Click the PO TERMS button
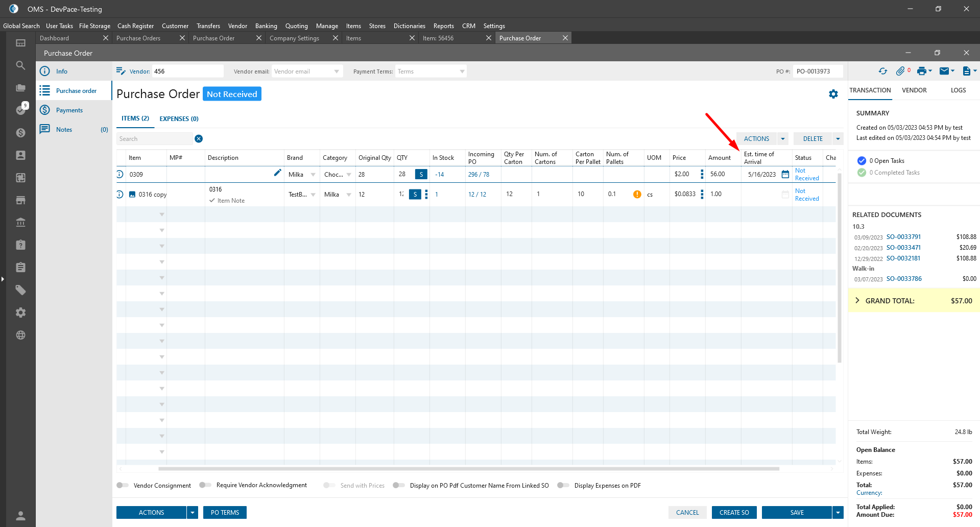Screen dimensions: 980x527 pyautogui.click(x=225, y=513)
